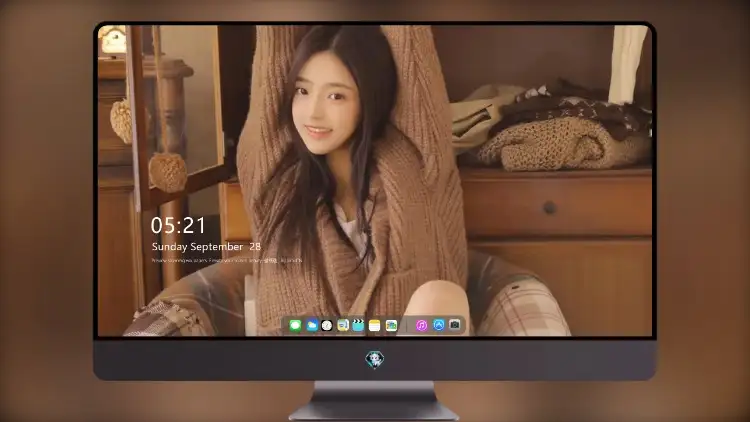The width and height of the screenshot is (750, 422).
Task: Open the Weather app in dock
Action: (312, 326)
